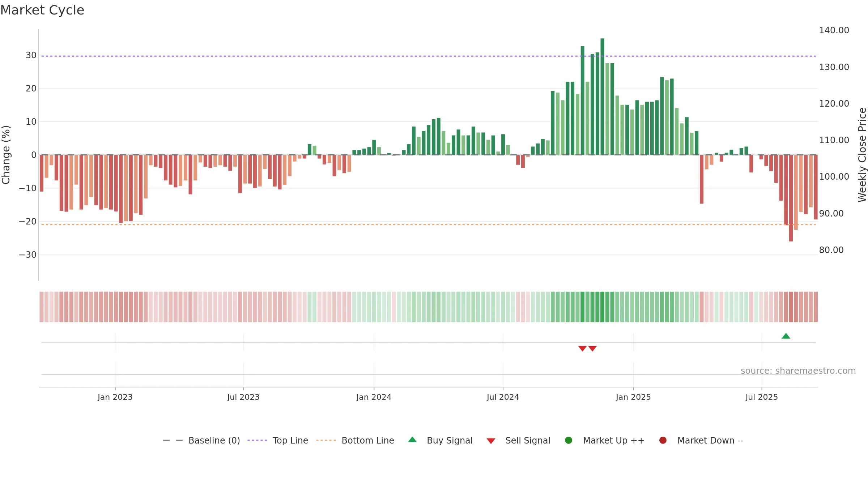The height and width of the screenshot is (488, 868).
Task: Click the Market Up ++ legend label
Action: 614,440
